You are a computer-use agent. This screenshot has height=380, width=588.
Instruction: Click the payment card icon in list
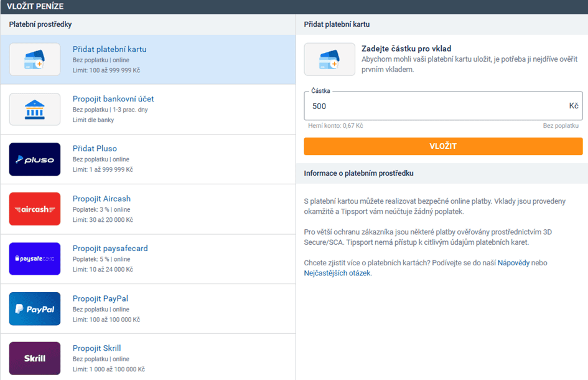35,59
